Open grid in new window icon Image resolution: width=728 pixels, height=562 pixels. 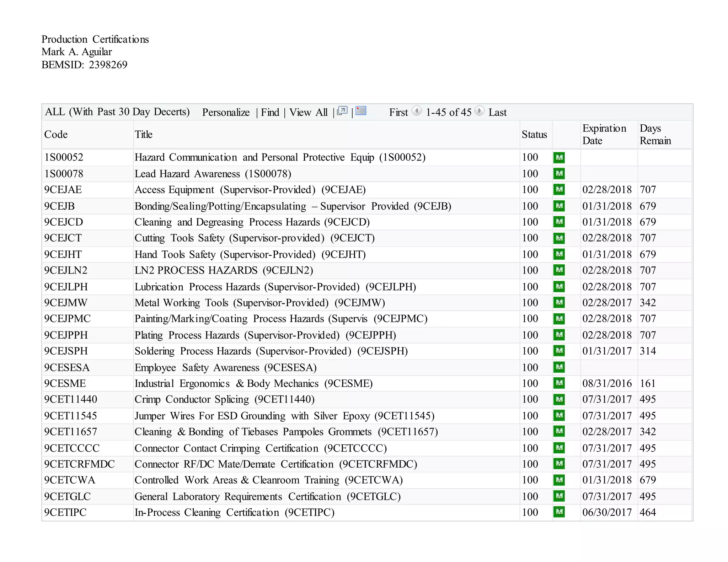pyautogui.click(x=342, y=111)
